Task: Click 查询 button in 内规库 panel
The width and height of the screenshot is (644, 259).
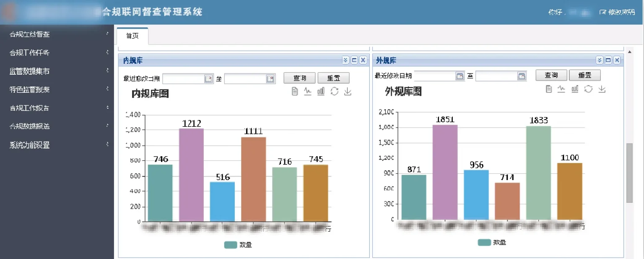Action: click(299, 78)
